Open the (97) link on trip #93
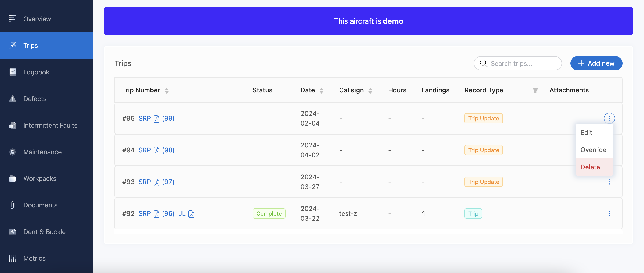The height and width of the screenshot is (273, 644). 168,182
